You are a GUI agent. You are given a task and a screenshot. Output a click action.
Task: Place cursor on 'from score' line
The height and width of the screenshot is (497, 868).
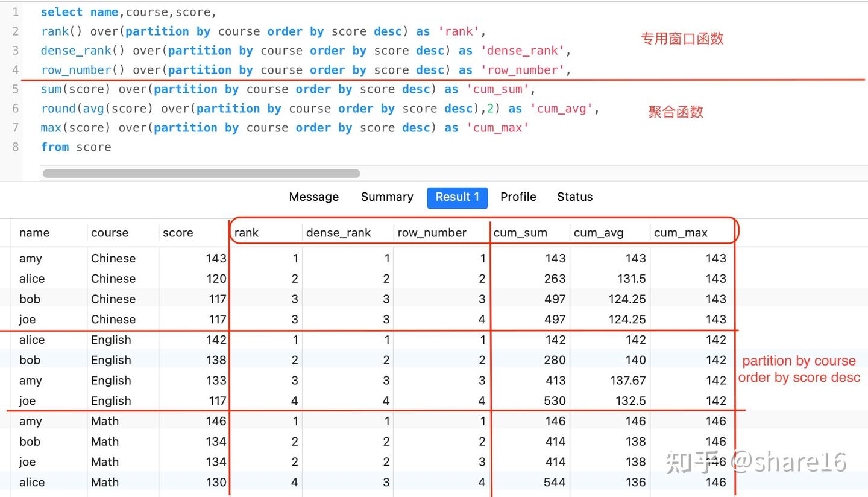point(76,147)
